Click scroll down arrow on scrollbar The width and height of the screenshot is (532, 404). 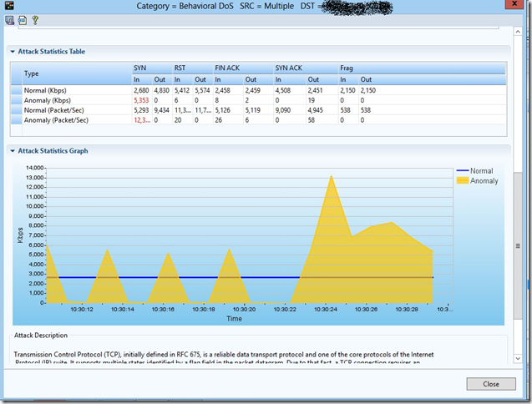[x=518, y=358]
